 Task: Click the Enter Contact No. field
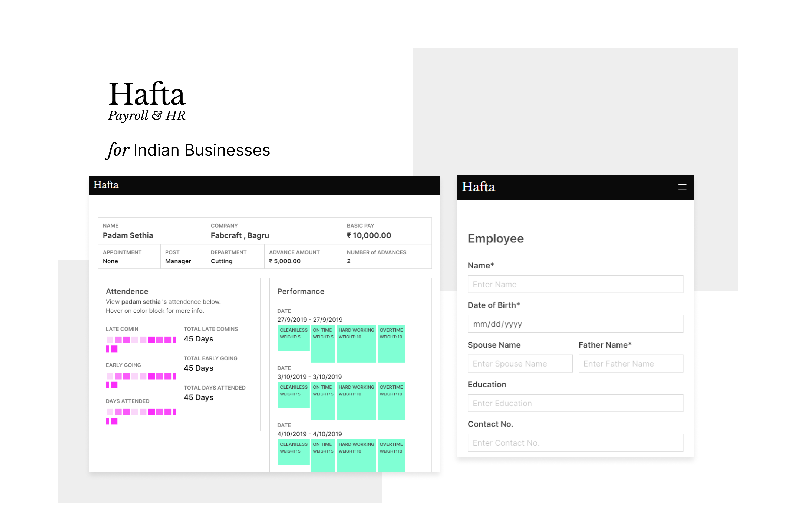pyautogui.click(x=575, y=443)
